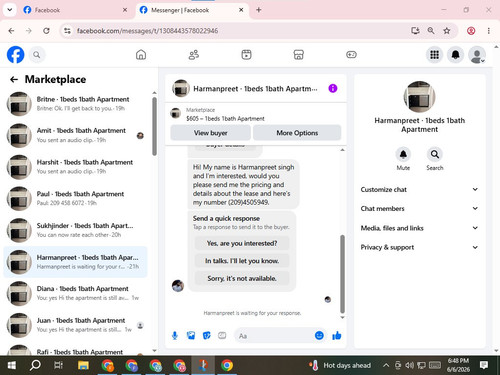Screen dimensions: 500x375
Task: Go back from Marketplace chats list
Action: pos(14,79)
